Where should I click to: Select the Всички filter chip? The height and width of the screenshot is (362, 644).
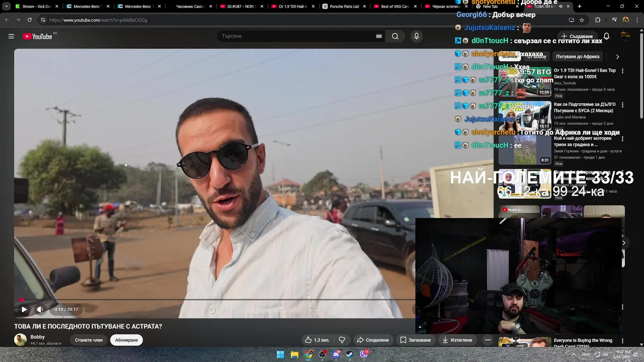coord(509,56)
